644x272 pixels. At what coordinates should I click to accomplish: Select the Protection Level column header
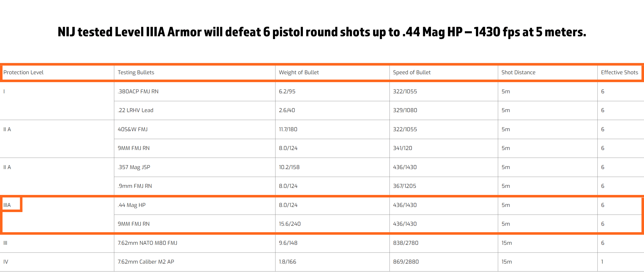pyautogui.click(x=23, y=73)
